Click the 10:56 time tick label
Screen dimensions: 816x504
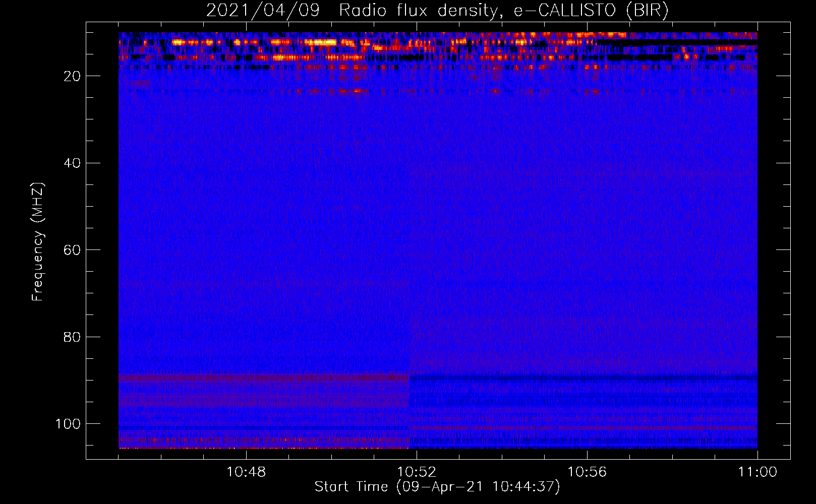tap(587, 472)
